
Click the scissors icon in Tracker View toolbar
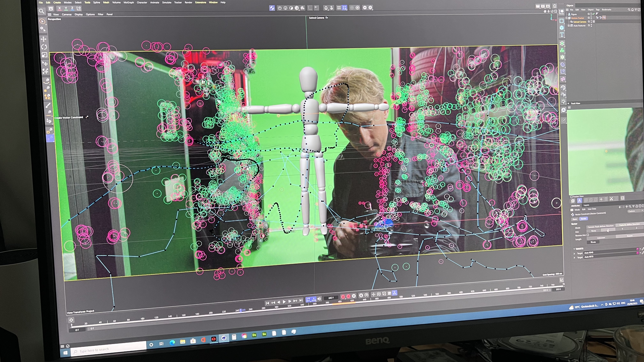tap(611, 199)
